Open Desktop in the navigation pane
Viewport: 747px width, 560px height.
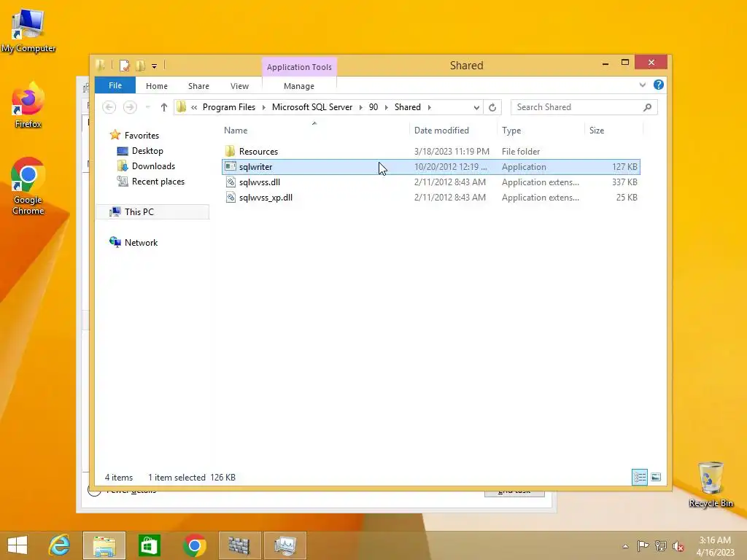(x=147, y=150)
